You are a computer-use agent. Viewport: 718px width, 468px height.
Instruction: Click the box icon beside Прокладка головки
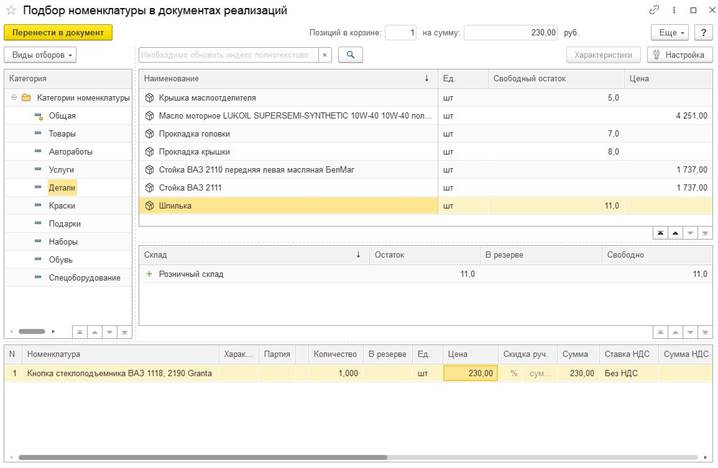tap(149, 134)
